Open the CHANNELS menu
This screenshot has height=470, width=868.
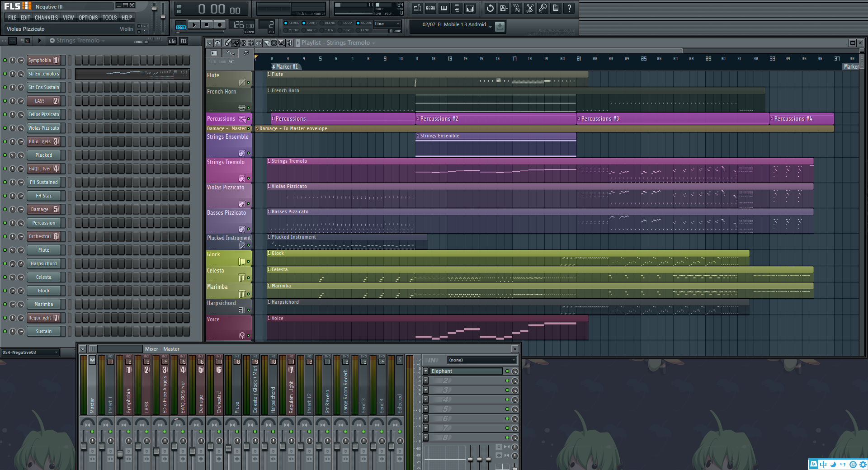coord(46,18)
